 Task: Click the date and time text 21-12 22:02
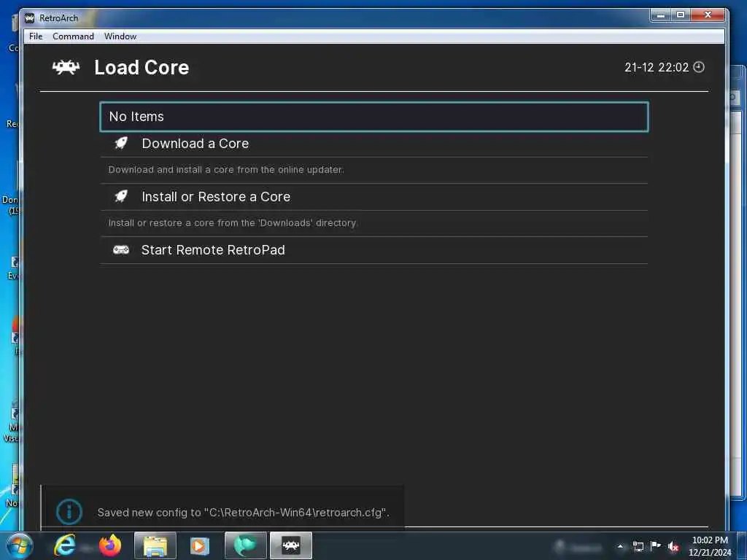click(657, 68)
